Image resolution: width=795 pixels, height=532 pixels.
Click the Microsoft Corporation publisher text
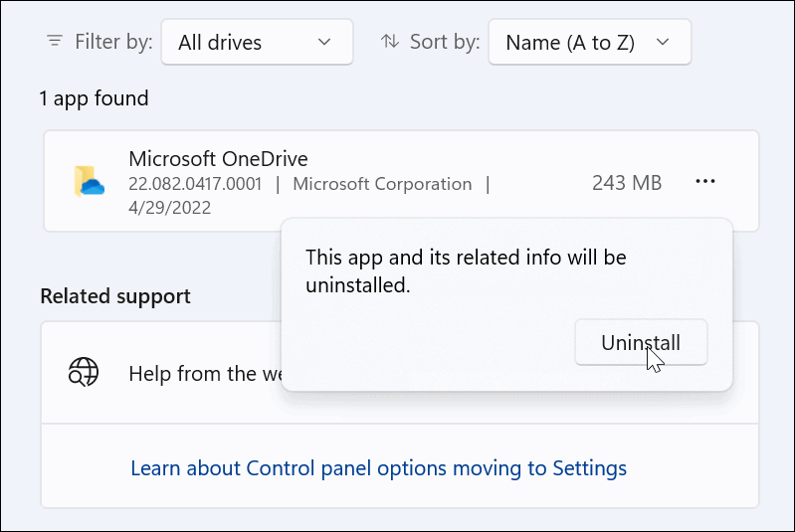382,184
